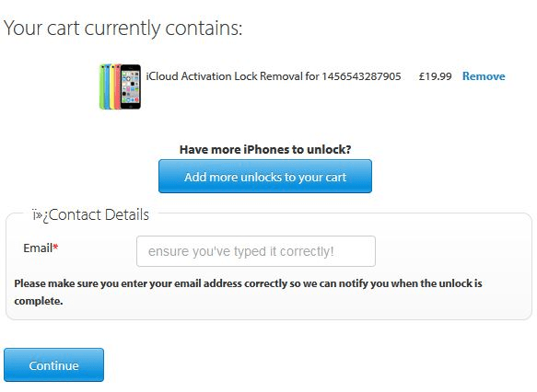This screenshot has height=392, width=537.
Task: Click the email address reminder note
Action: (x=248, y=292)
